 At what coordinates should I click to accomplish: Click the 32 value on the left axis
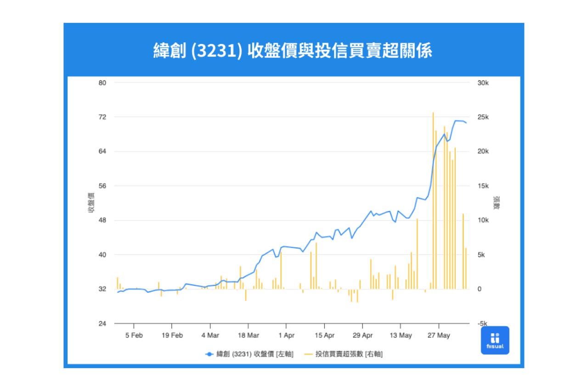coord(102,289)
